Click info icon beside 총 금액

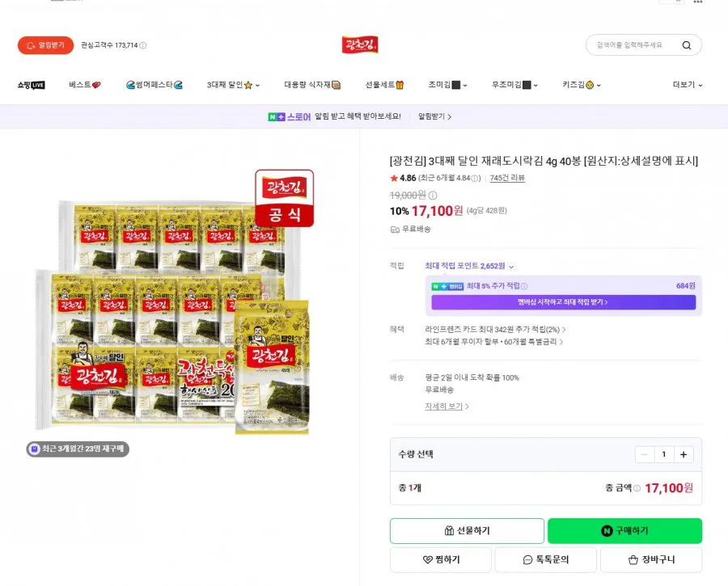637,488
